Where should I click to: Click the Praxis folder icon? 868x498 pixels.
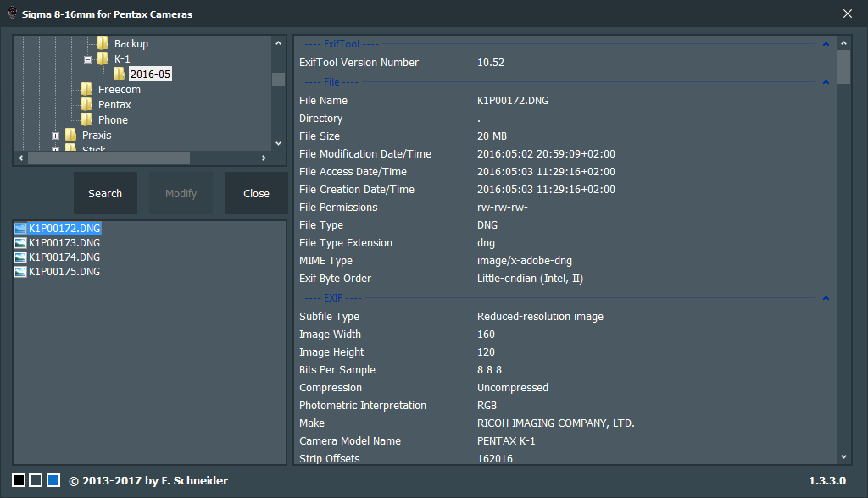71,135
